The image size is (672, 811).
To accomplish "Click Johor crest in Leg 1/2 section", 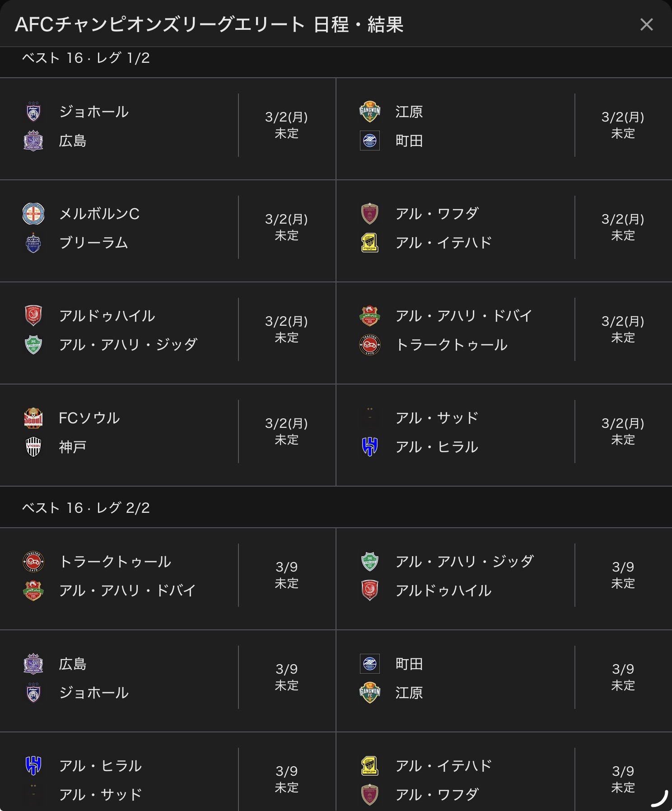I will coord(33,112).
